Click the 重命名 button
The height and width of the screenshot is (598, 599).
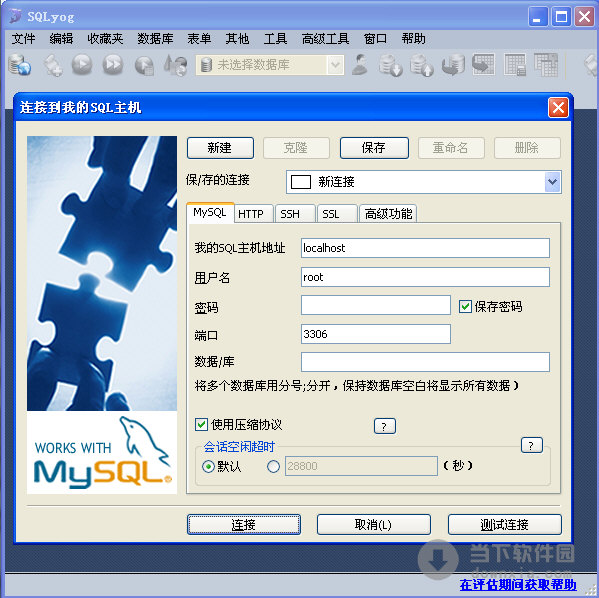451,148
